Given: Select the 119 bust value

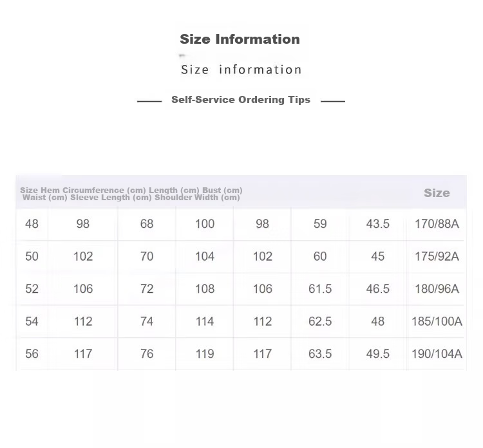Looking at the screenshot, I should click(205, 354).
